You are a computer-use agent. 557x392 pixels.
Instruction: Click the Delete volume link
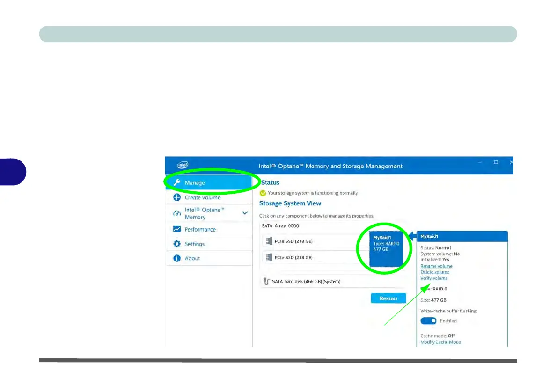click(x=435, y=272)
